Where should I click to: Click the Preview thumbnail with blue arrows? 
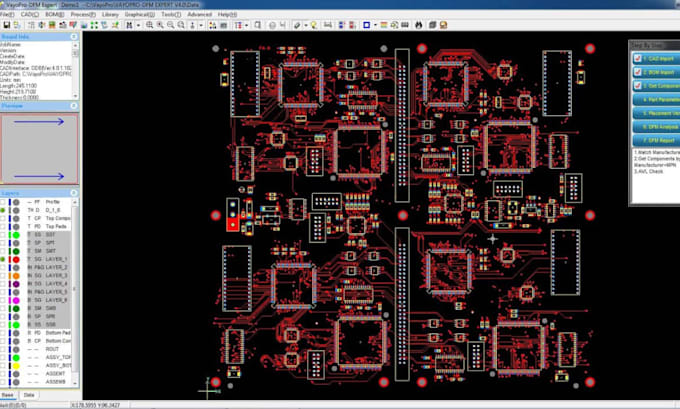pos(39,149)
